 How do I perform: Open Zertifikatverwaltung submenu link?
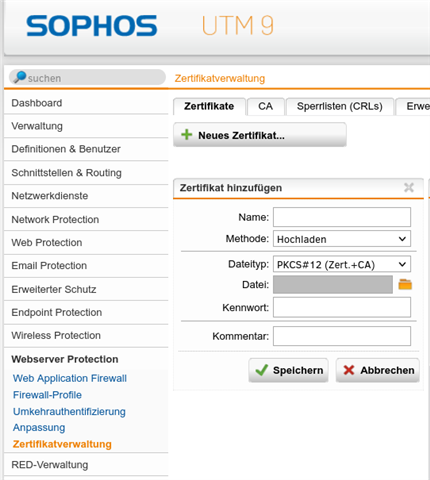coord(62,444)
